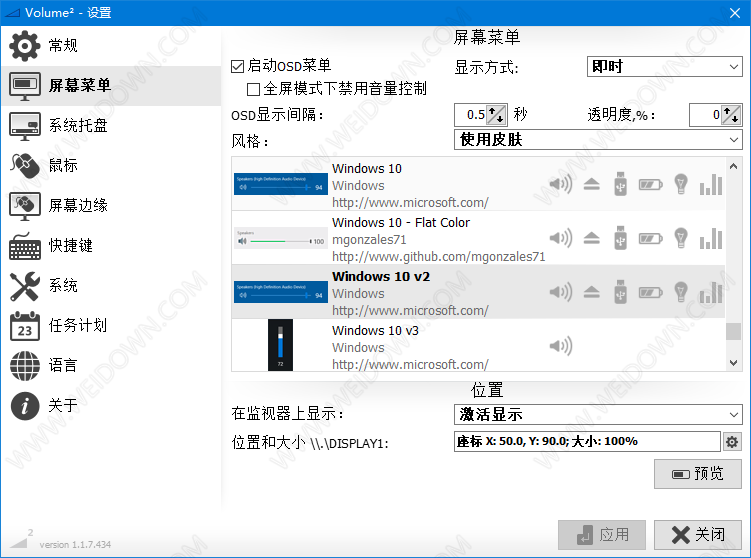
Task: Click the 坐标 position and size field
Action: (x=587, y=442)
